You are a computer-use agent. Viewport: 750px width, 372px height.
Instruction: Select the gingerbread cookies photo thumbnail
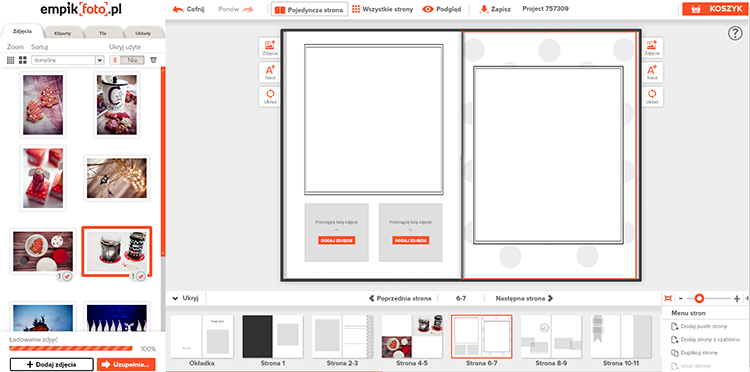[x=43, y=105]
